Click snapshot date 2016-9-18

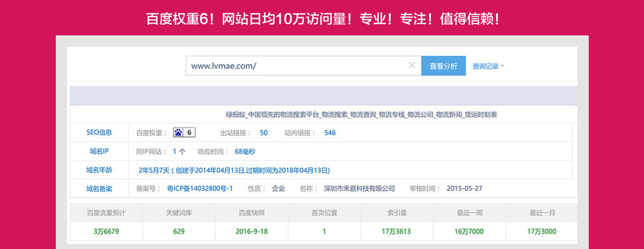252,231
